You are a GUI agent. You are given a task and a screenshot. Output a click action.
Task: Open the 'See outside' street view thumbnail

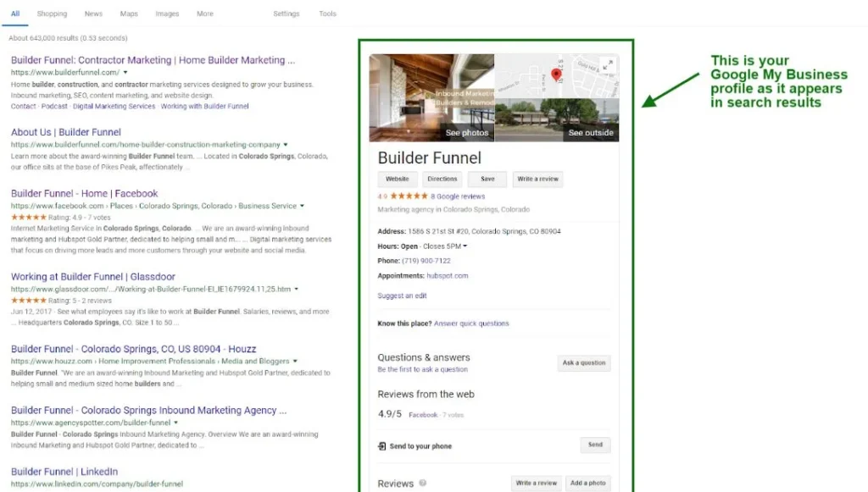click(x=556, y=119)
